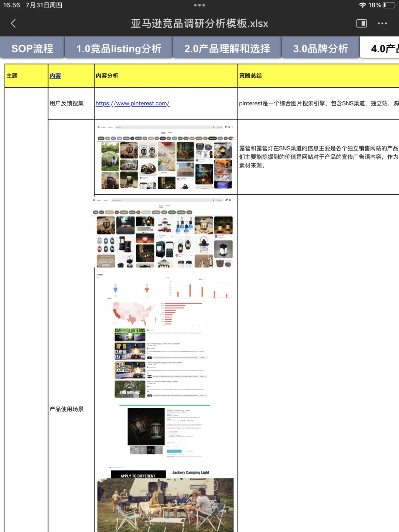This screenshot has height=532, width=399.
Task: Tap the 16:56 clock in status bar
Action: pos(11,5)
